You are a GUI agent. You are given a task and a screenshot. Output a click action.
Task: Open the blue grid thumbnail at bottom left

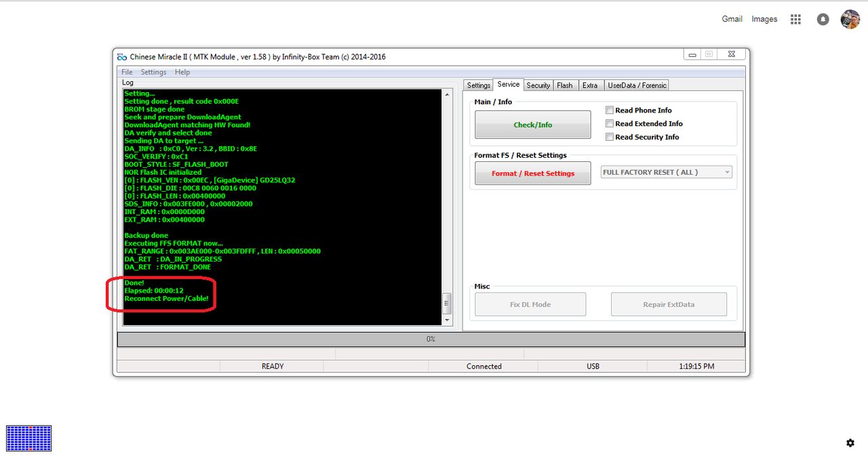(28, 438)
